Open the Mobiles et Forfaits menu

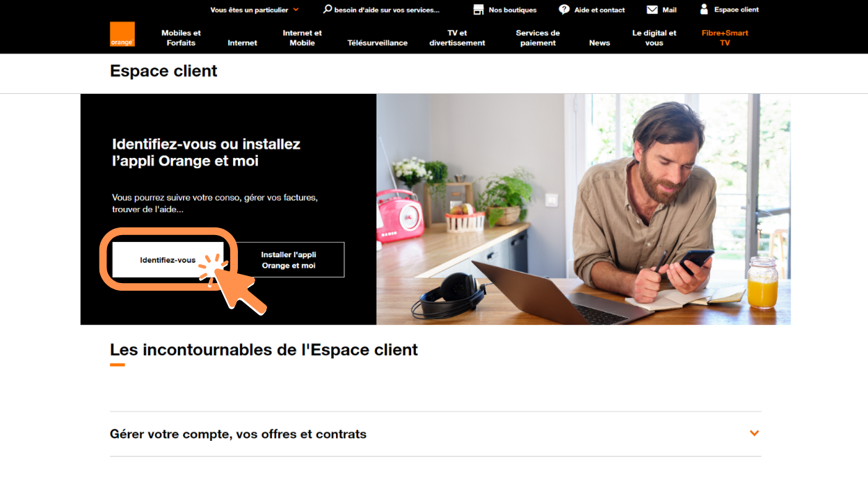coord(180,38)
